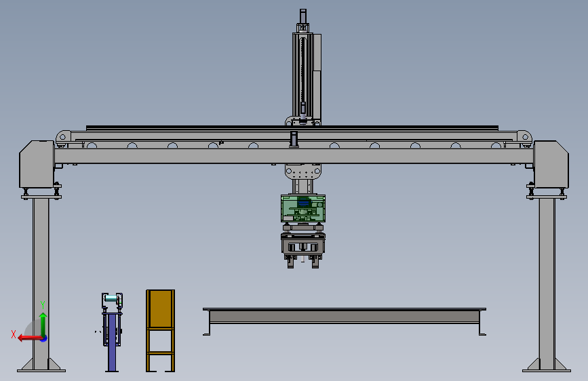Select the cyan roller on the blue stand

[111, 298]
